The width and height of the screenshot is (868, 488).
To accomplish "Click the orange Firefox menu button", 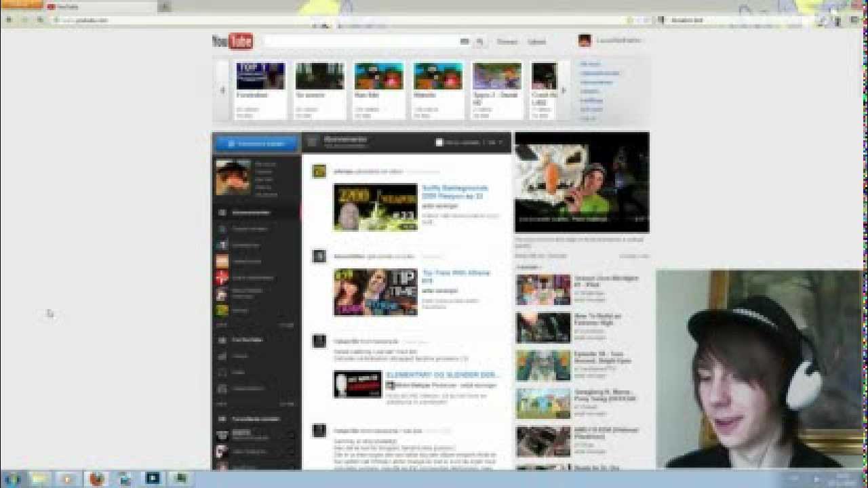I will tap(20, 5).
